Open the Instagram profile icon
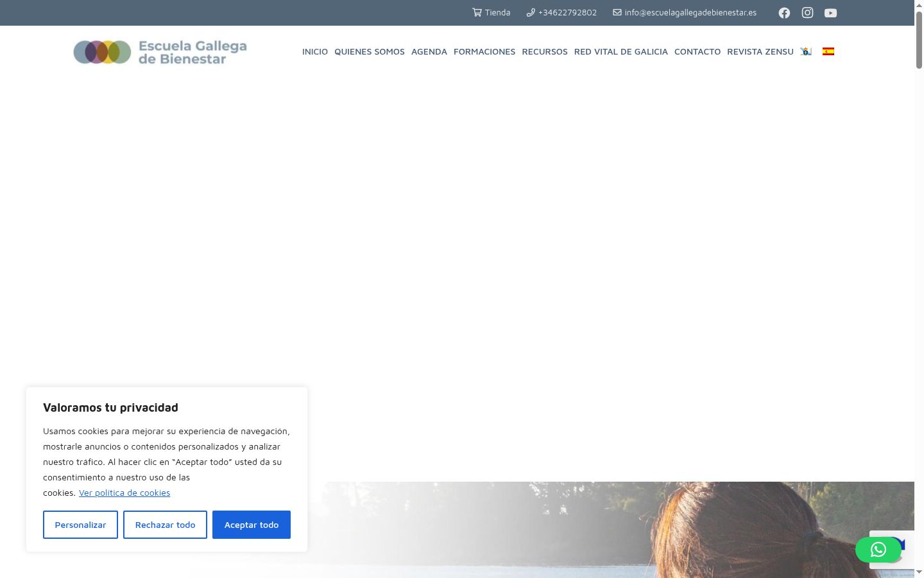 [807, 13]
